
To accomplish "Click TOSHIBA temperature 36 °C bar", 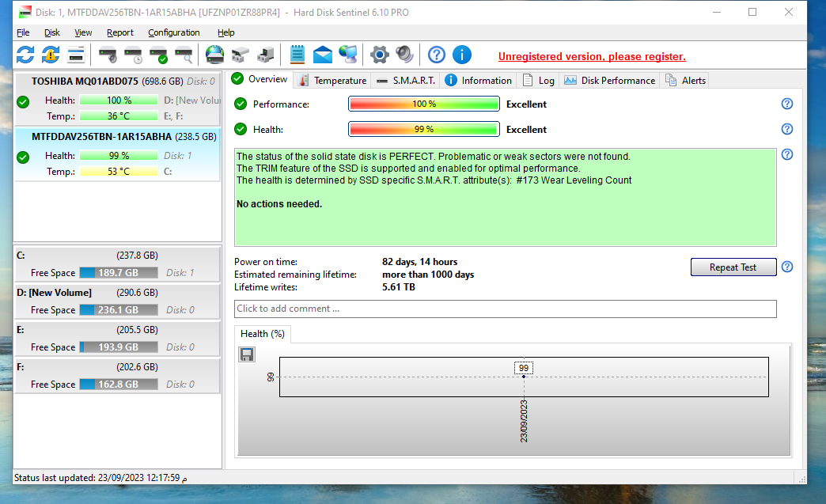I will pyautogui.click(x=119, y=116).
